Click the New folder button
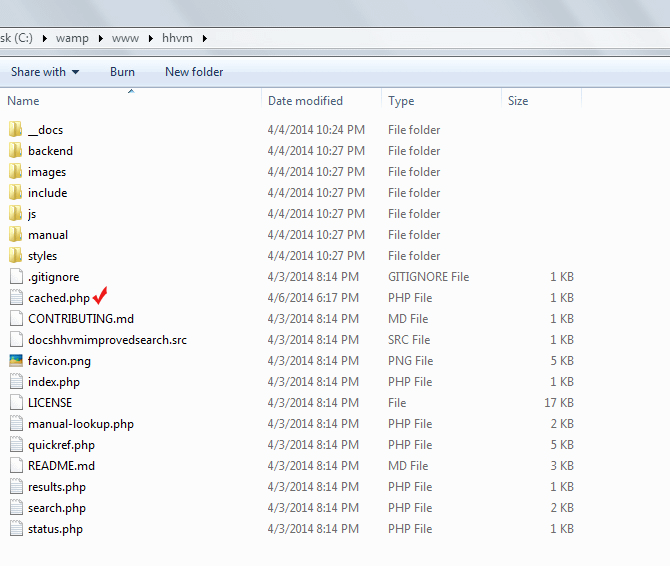 [x=194, y=72]
